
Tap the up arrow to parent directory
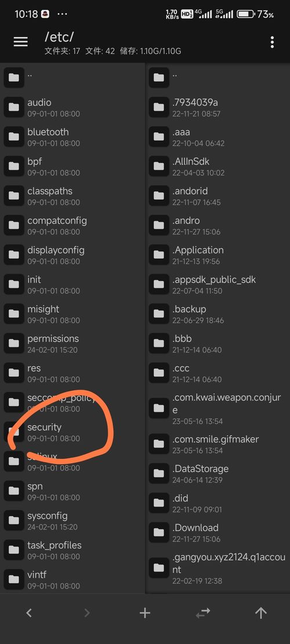(261, 613)
